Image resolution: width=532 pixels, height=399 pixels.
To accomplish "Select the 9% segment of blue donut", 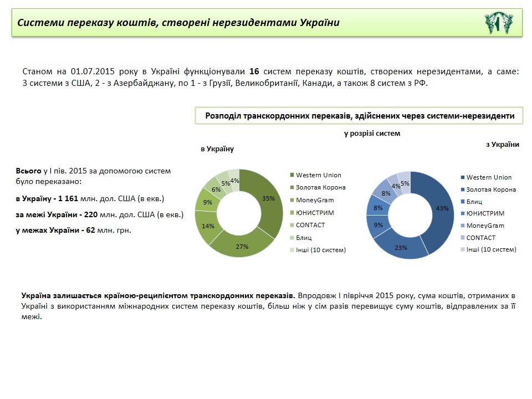I will (x=377, y=226).
